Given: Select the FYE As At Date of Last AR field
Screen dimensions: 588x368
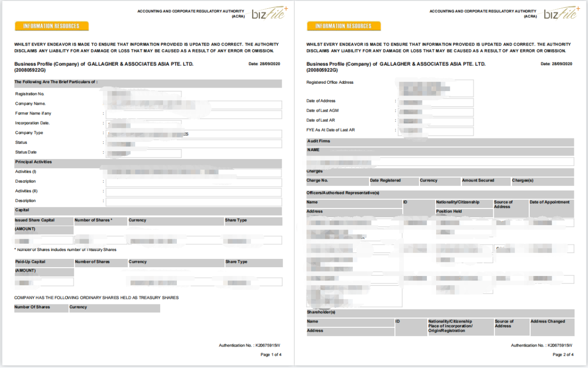Looking at the screenshot, I should [436, 131].
